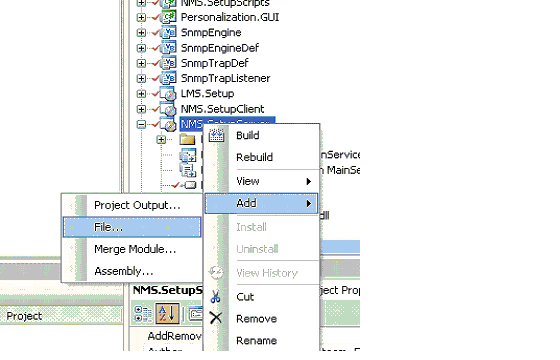Viewport: 560px width, 360px height.
Task: Click Rebuild in the context menu
Action: [254, 157]
